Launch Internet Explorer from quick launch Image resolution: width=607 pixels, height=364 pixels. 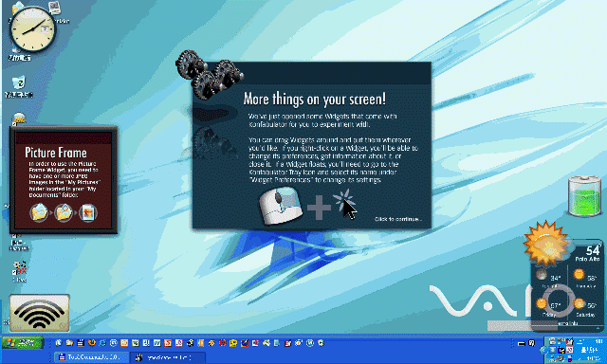pyautogui.click(x=102, y=343)
